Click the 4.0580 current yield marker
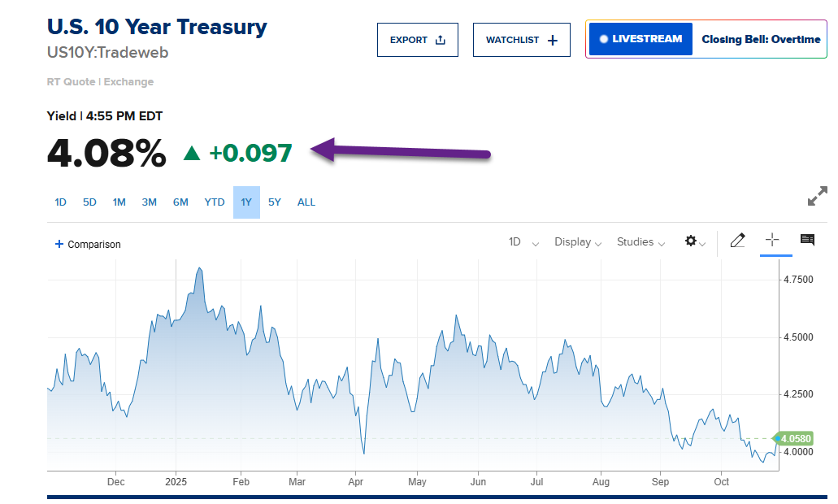 coord(796,438)
